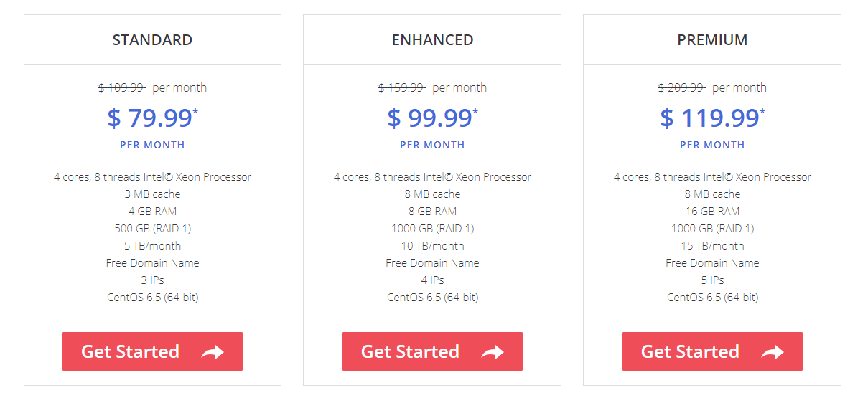Screen dimensions: 868x403
Task: Click the struck-through $ 159.99 old price
Action: pyautogui.click(x=402, y=87)
